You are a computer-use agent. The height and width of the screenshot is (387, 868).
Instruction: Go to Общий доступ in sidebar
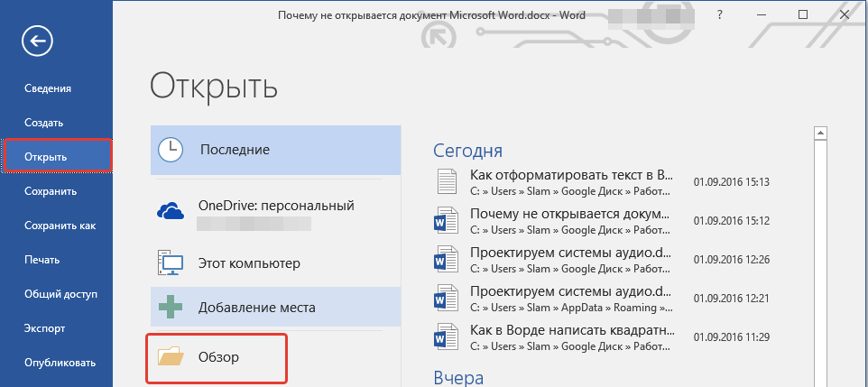pyautogui.click(x=60, y=294)
